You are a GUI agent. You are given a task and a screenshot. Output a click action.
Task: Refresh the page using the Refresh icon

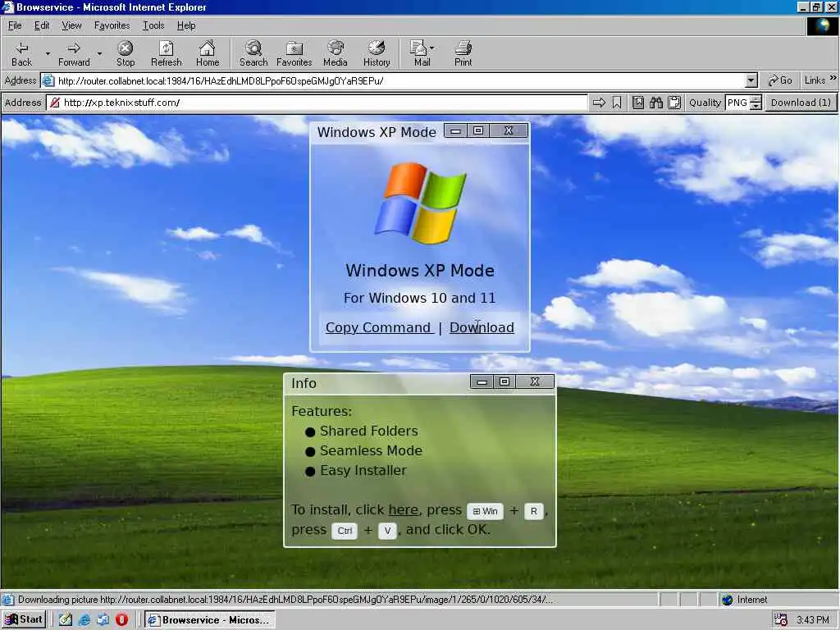(x=166, y=53)
